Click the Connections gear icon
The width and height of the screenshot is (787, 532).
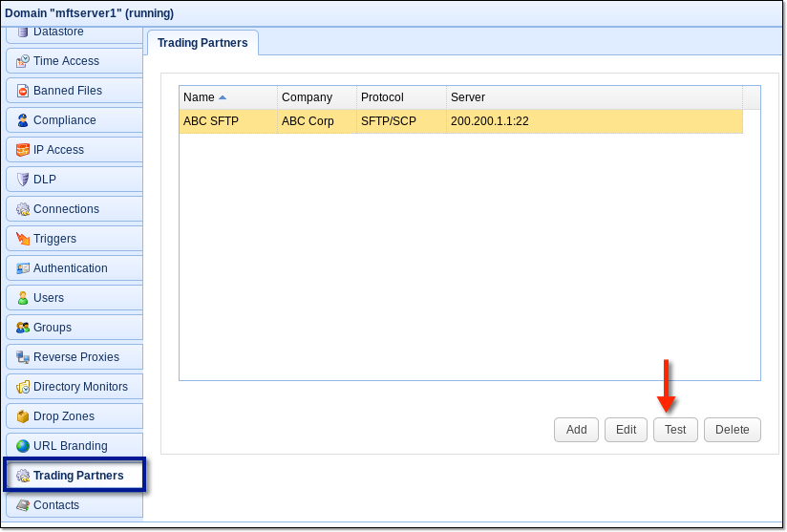[23, 209]
